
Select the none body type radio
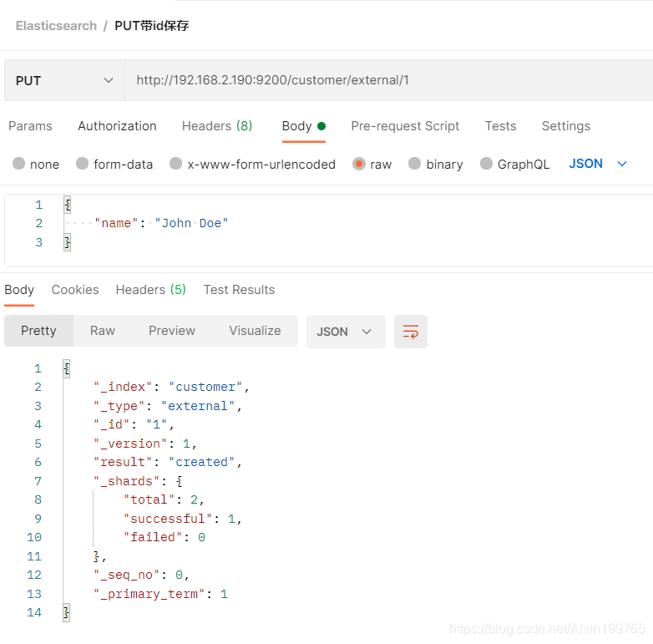tap(18, 163)
